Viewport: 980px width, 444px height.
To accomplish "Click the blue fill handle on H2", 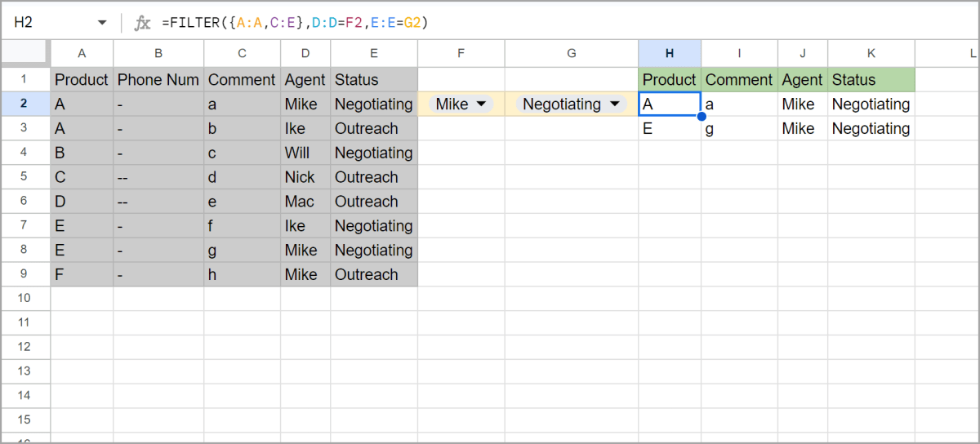I will [701, 116].
